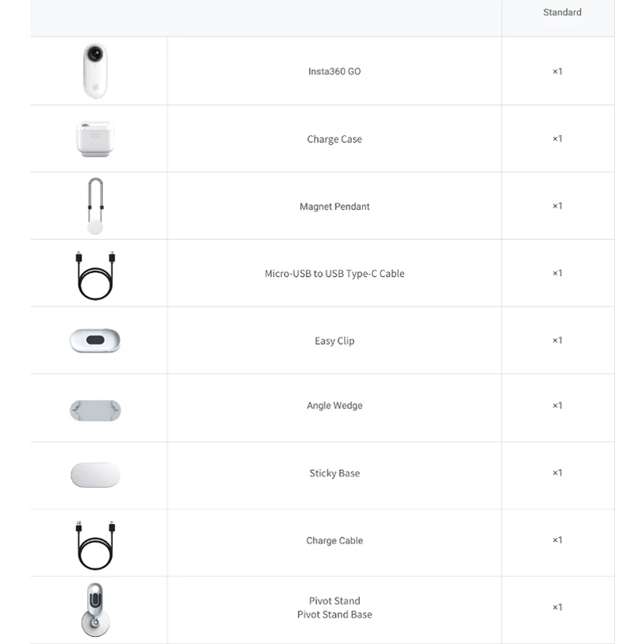Select the Angle Wedge label text
Screen dimensions: 644x644
(x=334, y=406)
